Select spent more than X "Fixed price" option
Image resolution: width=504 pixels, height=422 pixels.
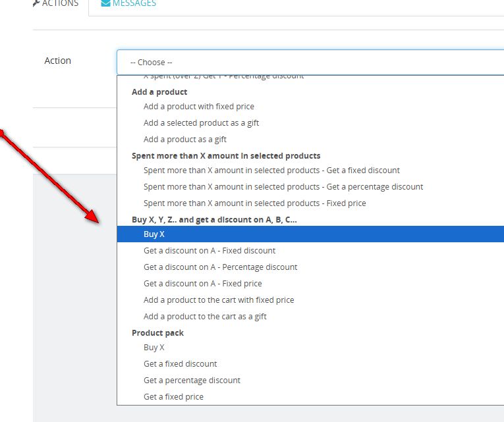click(254, 203)
